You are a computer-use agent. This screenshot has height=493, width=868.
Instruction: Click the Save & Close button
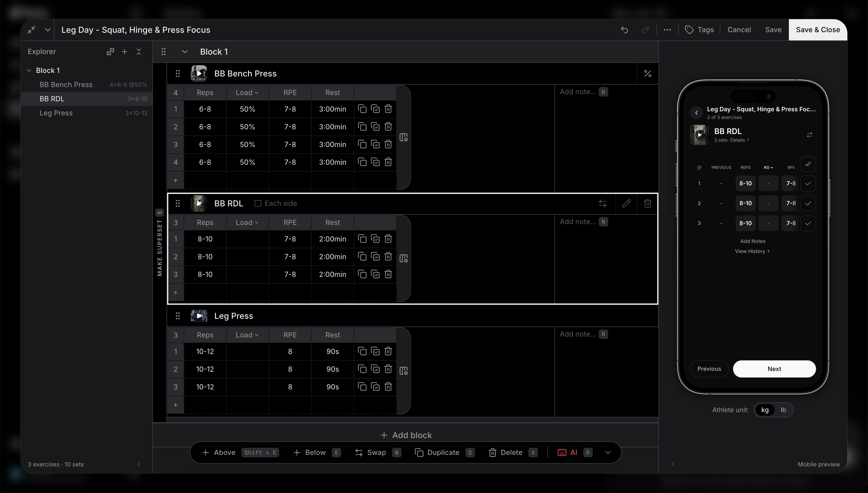(x=818, y=30)
